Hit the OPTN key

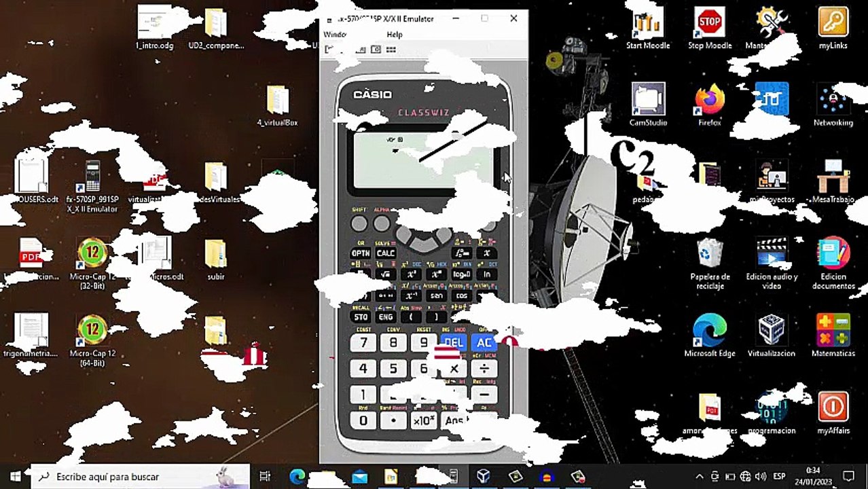tap(360, 253)
